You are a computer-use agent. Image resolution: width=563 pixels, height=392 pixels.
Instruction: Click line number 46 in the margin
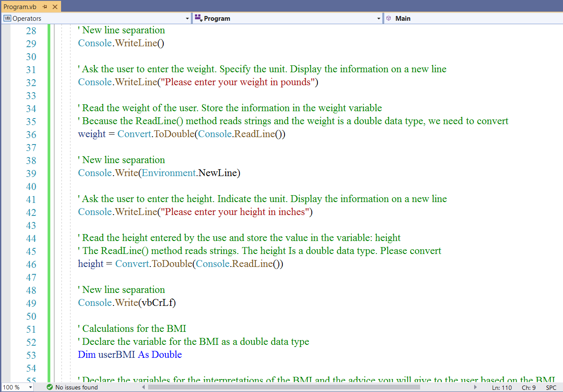31,264
